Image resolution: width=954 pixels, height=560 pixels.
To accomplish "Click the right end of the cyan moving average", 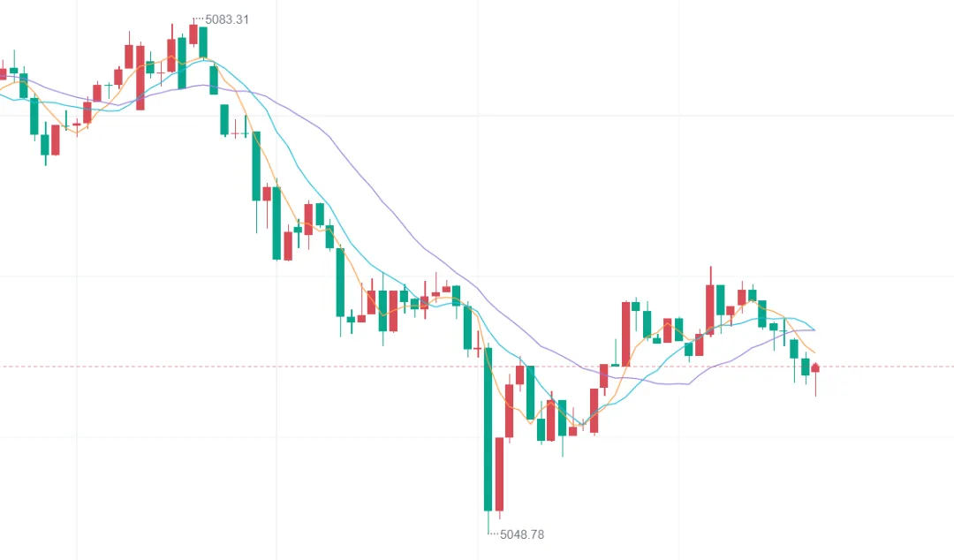I will (x=813, y=329).
